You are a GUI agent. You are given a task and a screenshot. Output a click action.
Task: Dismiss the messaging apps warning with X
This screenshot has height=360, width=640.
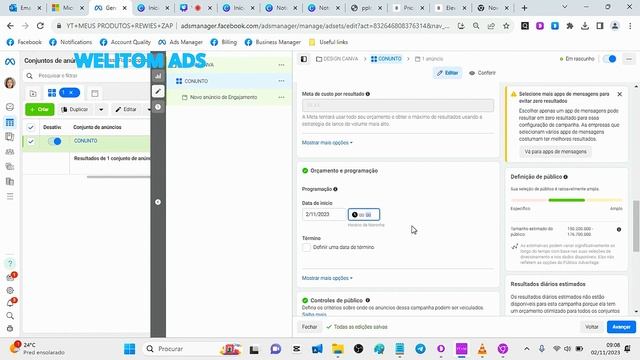click(x=620, y=94)
